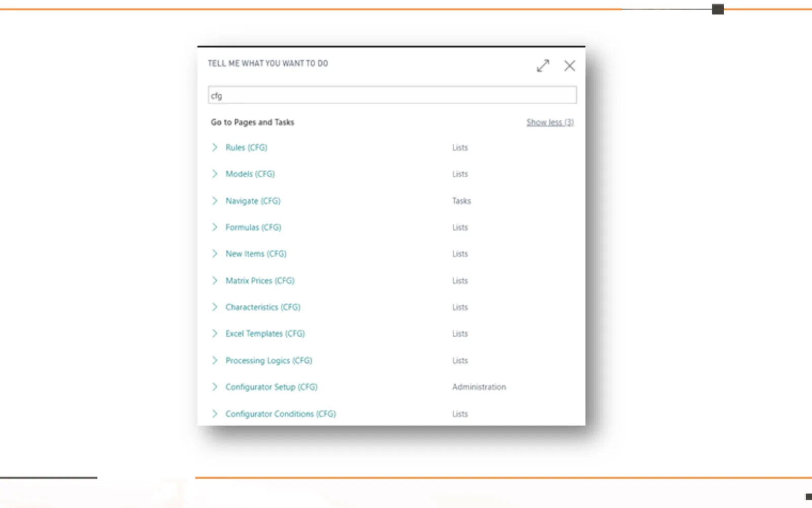This screenshot has width=812, height=508.
Task: Expand the Formulas (CFG) row chevron
Action: pyautogui.click(x=215, y=227)
